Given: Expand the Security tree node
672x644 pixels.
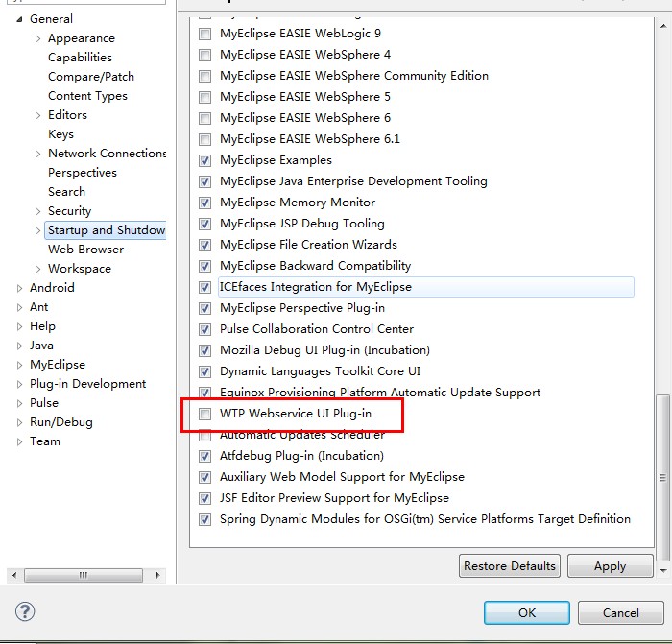Looking at the screenshot, I should click(x=37, y=211).
